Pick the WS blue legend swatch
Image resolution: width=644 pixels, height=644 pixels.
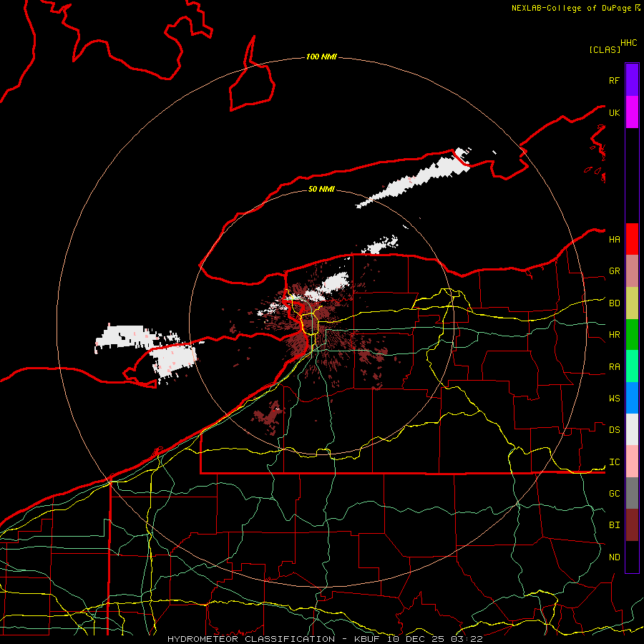pyautogui.click(x=632, y=398)
